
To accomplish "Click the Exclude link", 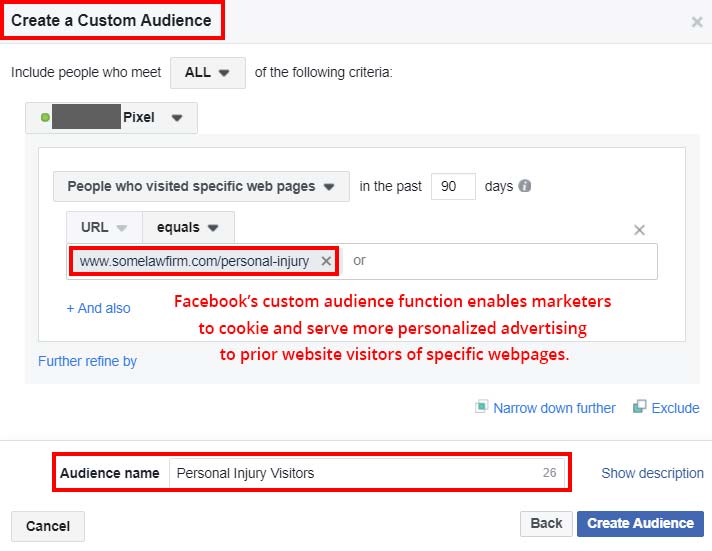I will [675, 408].
